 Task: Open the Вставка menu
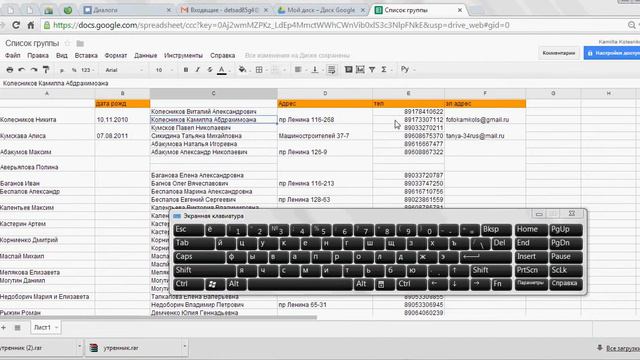86,56
